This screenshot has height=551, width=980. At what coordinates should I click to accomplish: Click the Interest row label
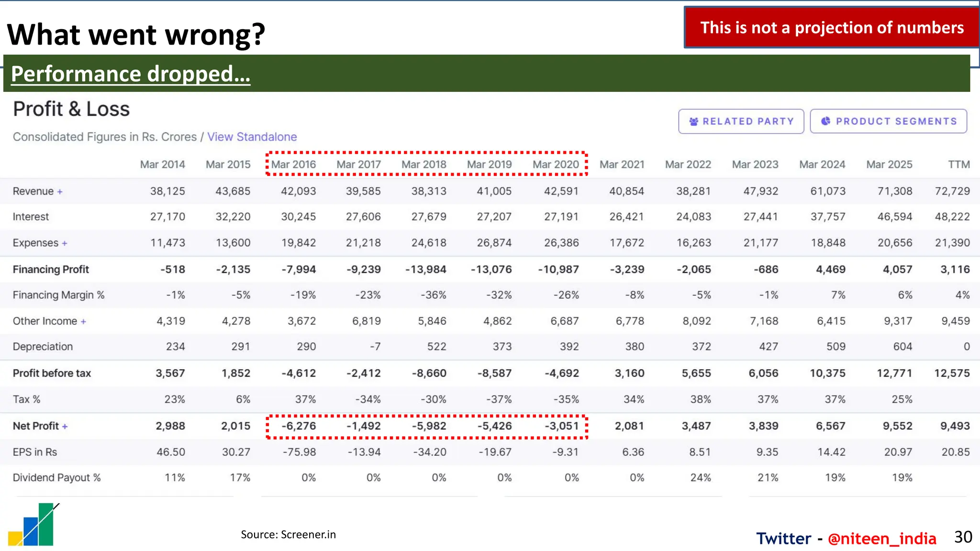click(31, 217)
